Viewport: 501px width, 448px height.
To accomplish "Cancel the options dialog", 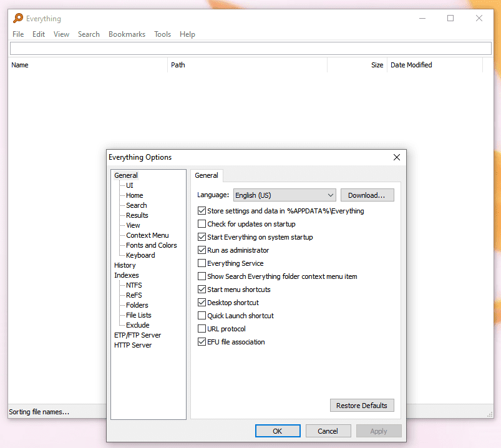I will tap(328, 431).
